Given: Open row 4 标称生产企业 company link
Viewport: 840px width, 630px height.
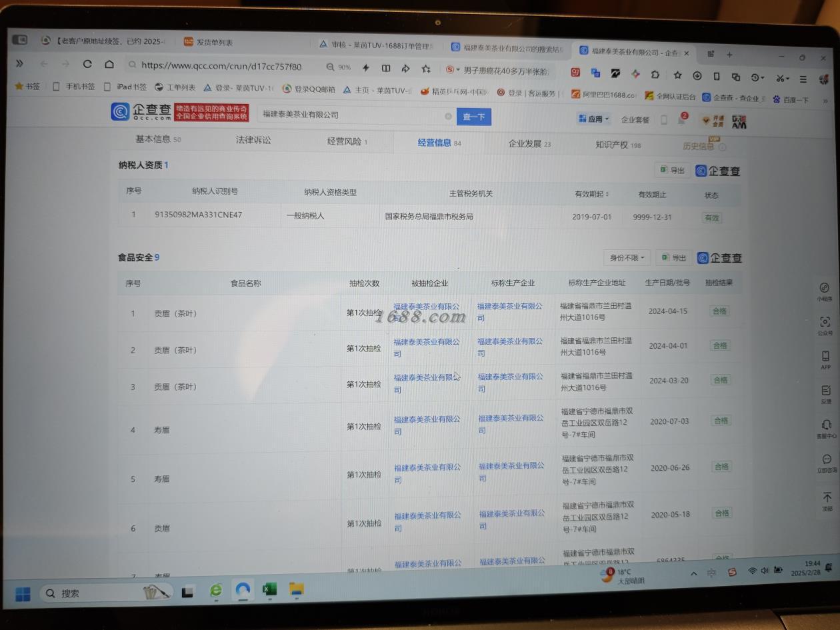Looking at the screenshot, I should [511, 424].
